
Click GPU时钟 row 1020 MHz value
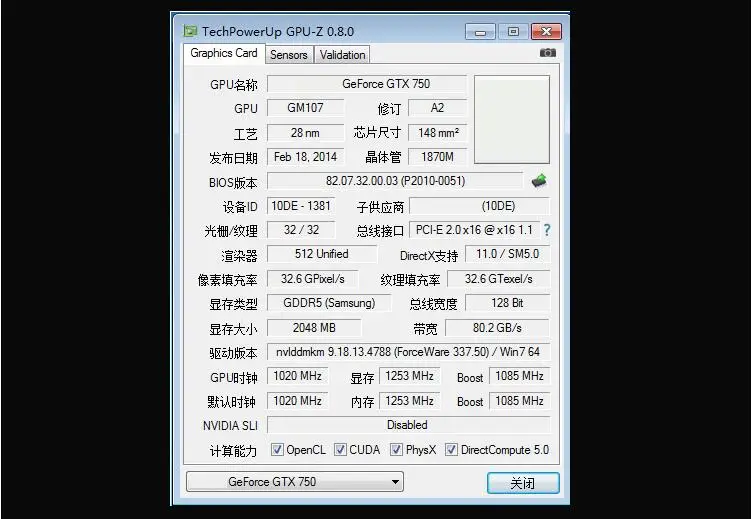pyautogui.click(x=297, y=376)
